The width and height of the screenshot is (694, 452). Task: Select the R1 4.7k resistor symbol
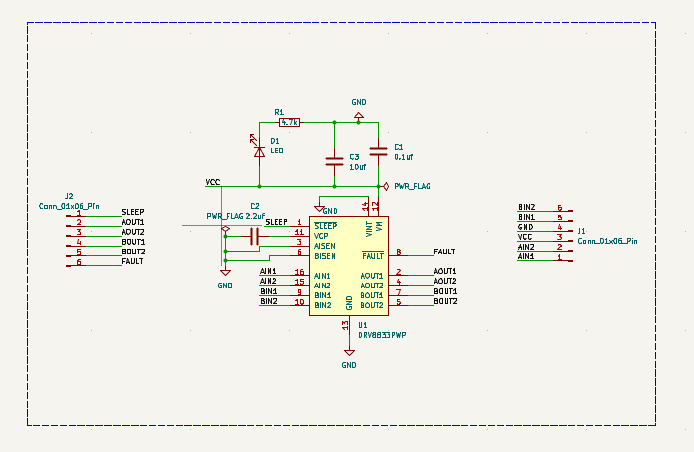(x=289, y=122)
